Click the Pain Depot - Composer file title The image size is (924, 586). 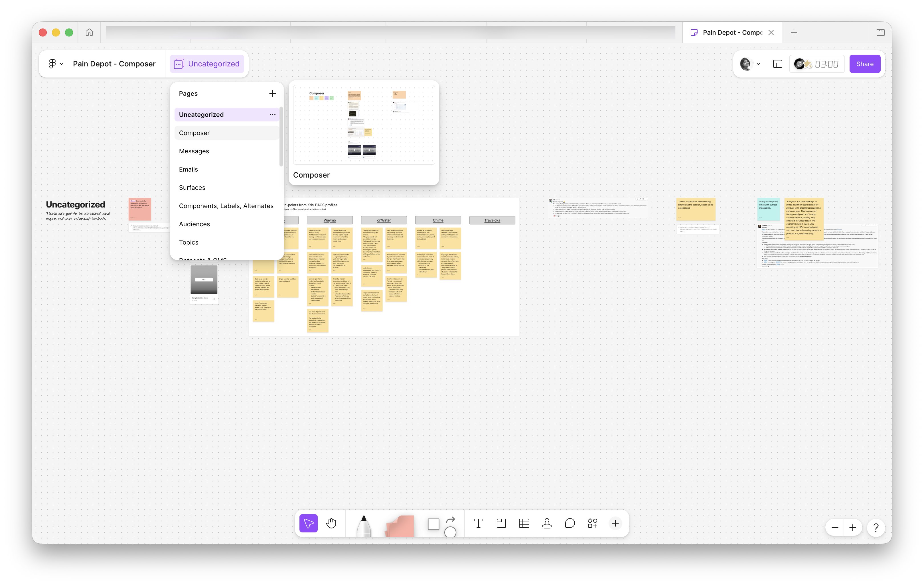114,64
